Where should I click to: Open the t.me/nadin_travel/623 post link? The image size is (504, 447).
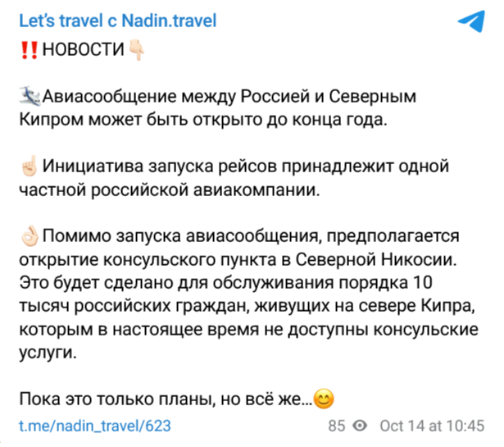click(95, 426)
